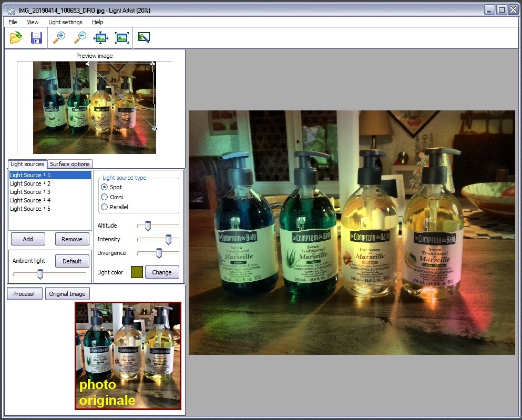Viewport: 522px width, 420px height.
Task: Remove the selected light source
Action: [71, 239]
